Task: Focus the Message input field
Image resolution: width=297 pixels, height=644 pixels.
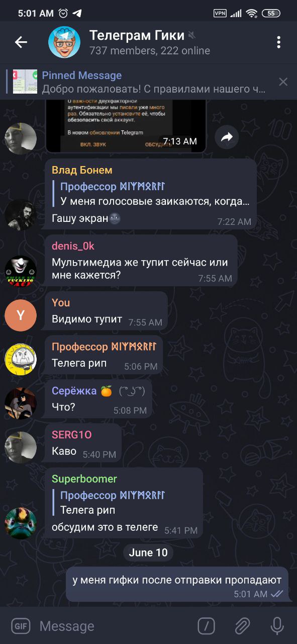Action: coord(115,626)
